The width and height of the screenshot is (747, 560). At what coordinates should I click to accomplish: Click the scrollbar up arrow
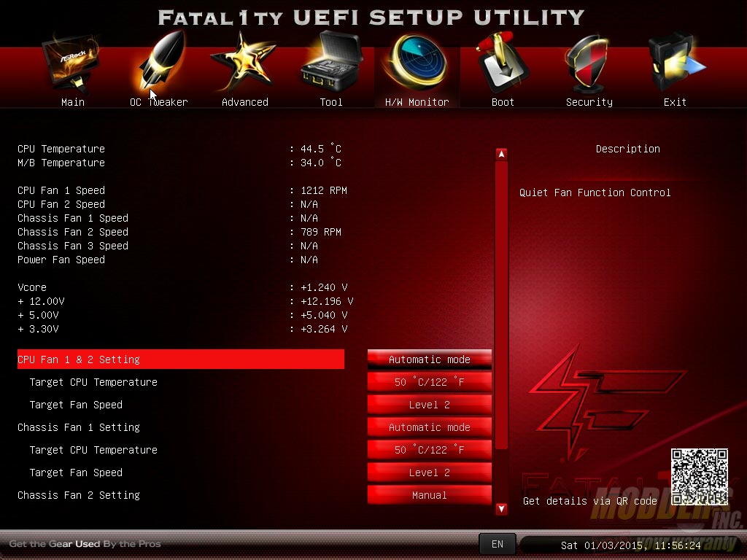(501, 154)
